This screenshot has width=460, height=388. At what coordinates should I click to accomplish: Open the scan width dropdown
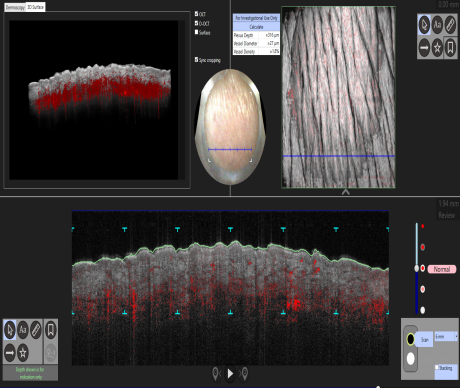pyautogui.click(x=446, y=336)
